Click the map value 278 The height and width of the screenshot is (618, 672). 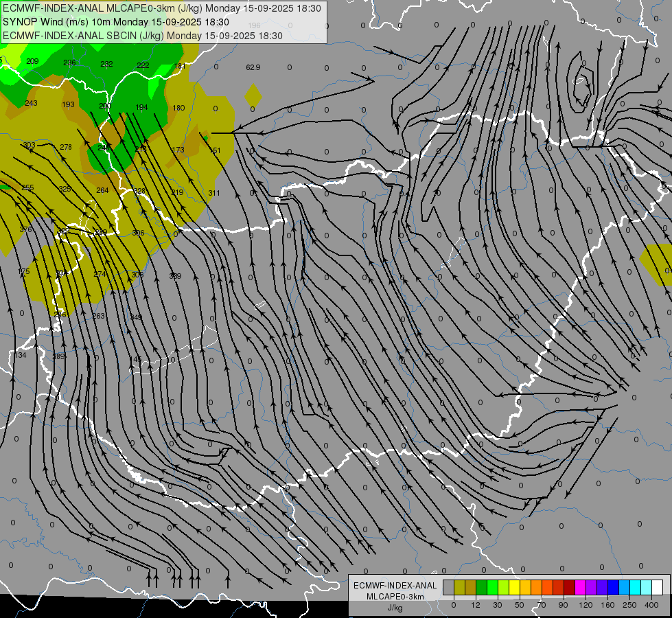pos(66,147)
